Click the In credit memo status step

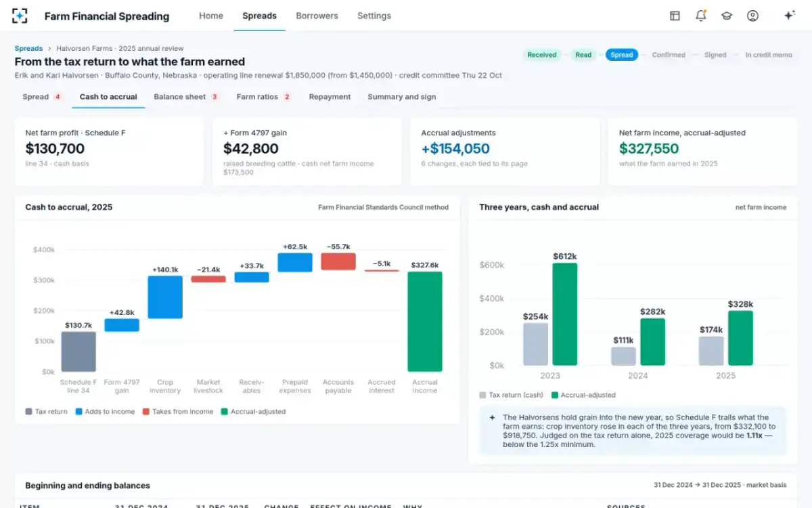tap(769, 55)
